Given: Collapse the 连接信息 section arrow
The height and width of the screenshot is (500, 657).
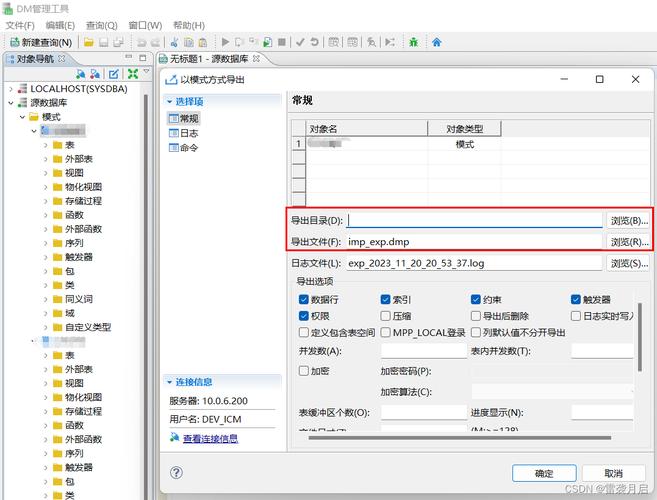Looking at the screenshot, I should [170, 382].
